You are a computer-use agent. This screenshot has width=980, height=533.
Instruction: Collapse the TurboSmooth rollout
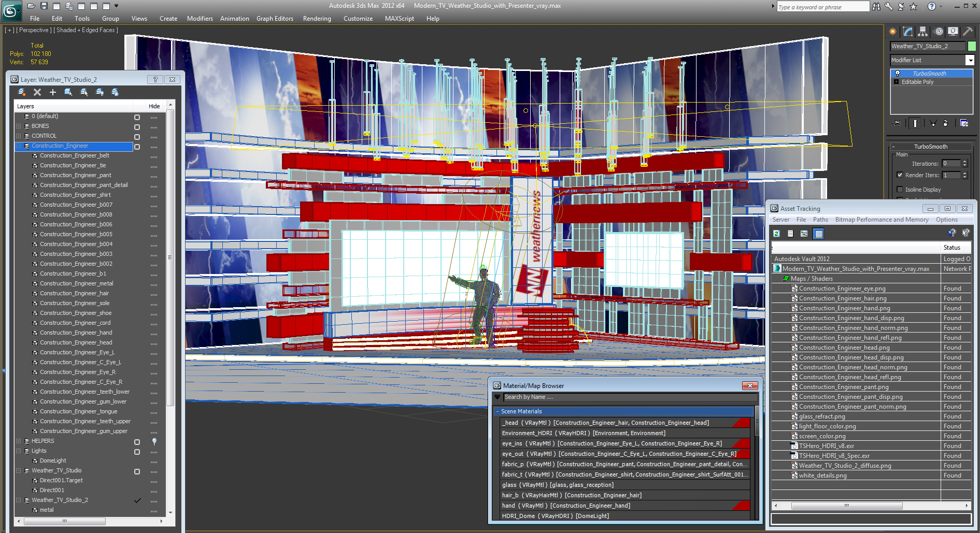pyautogui.click(x=930, y=147)
